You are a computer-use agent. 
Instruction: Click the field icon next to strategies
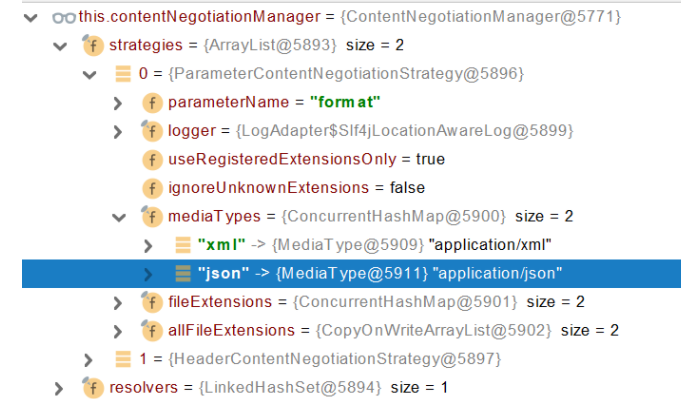[93, 45]
